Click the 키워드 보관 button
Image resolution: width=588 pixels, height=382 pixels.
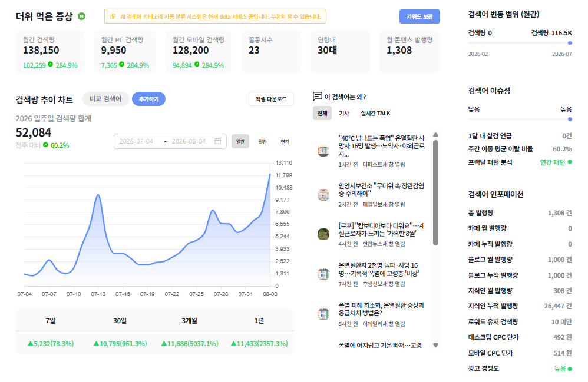(x=419, y=16)
